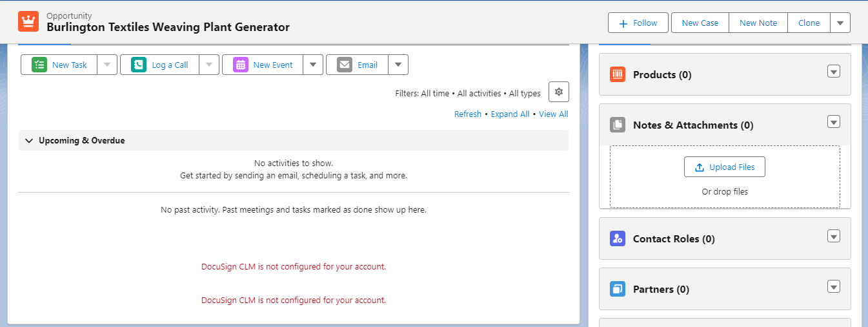The image size is (868, 327).
Task: Click the Contact Roles person icon
Action: (618, 238)
